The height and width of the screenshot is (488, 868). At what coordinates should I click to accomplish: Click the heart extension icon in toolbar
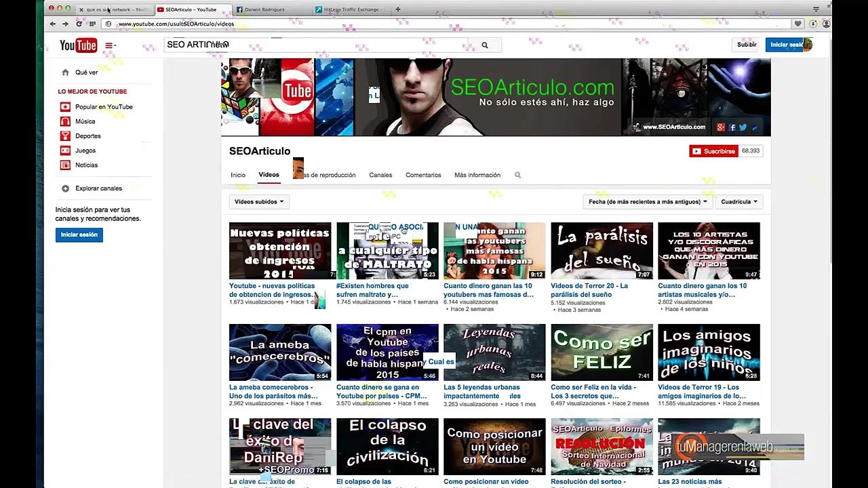[x=798, y=24]
